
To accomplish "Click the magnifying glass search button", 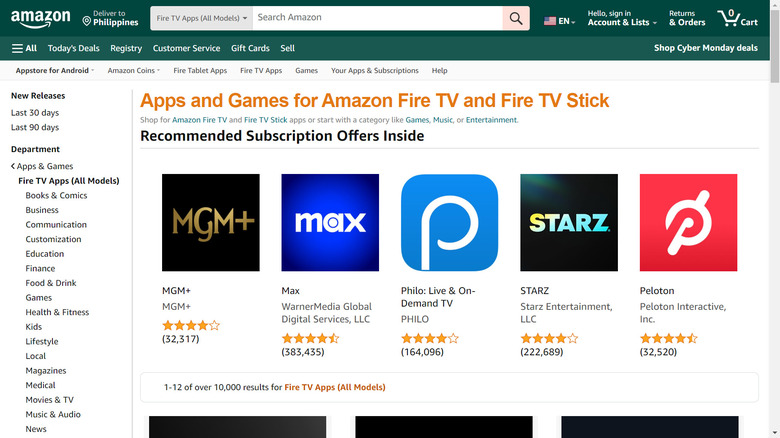I will tap(515, 18).
